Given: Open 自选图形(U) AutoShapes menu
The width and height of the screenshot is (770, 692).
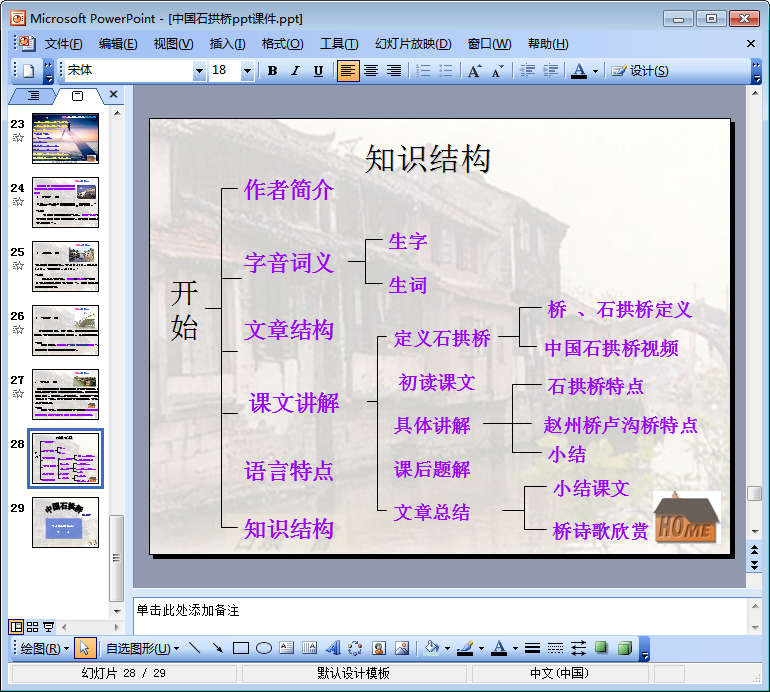Looking at the screenshot, I should 143,649.
